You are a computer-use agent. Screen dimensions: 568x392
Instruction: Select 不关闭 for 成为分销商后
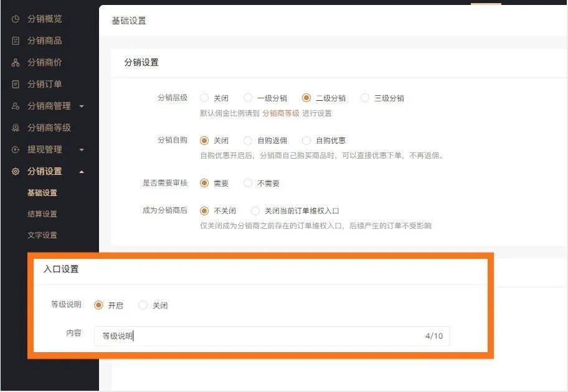point(204,211)
